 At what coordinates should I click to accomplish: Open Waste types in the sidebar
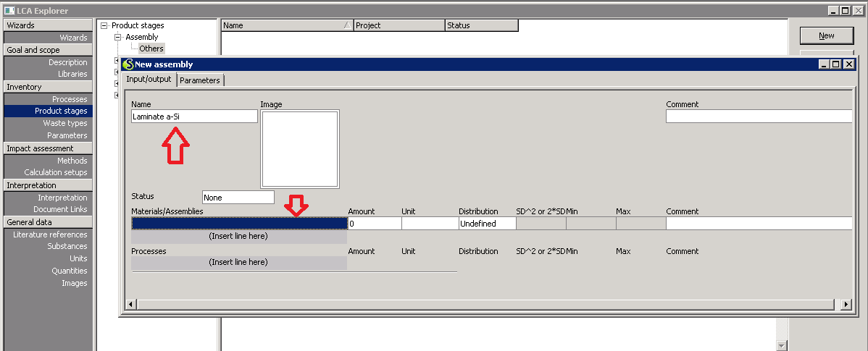[64, 123]
